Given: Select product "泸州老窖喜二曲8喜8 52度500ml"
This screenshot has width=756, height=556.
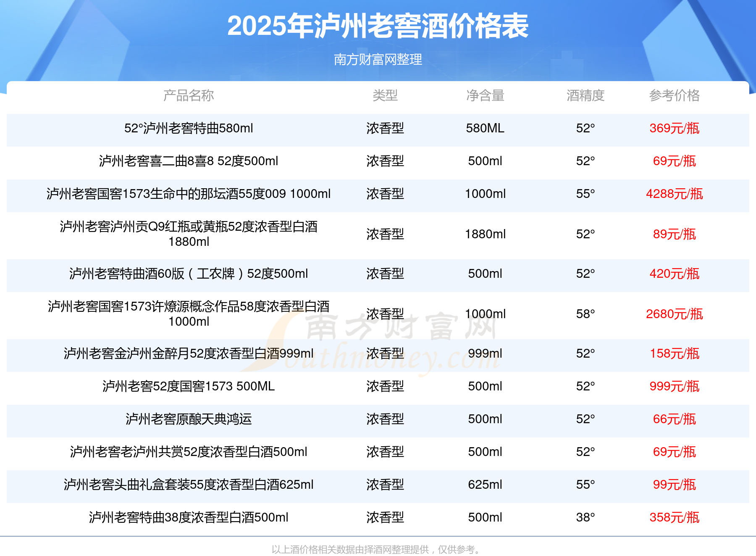Looking at the screenshot, I should pyautogui.click(x=189, y=161).
